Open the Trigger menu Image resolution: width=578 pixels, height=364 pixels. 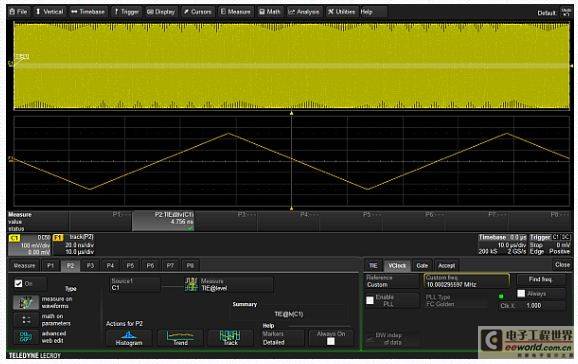pyautogui.click(x=126, y=12)
